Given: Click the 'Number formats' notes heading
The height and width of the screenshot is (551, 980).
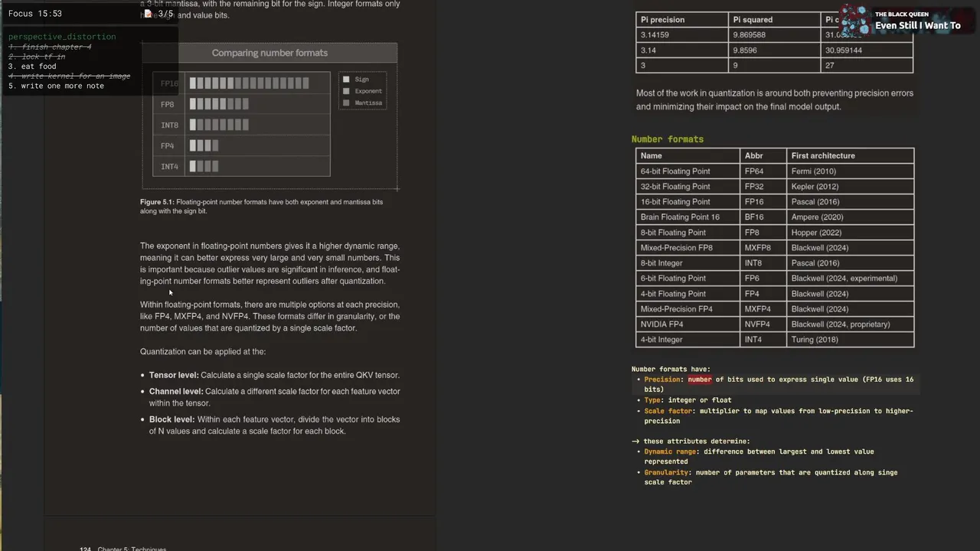Looking at the screenshot, I should point(667,139).
